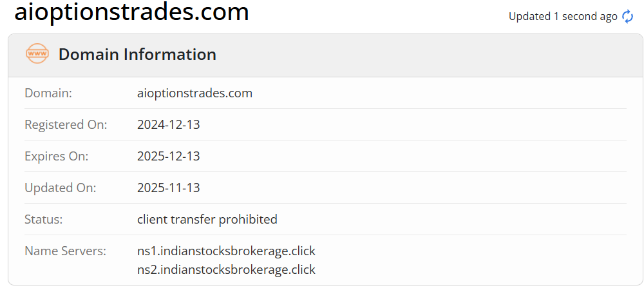Click the aioptionstrades.com page title
Viewport: 644px width, 290px height.
click(x=131, y=12)
